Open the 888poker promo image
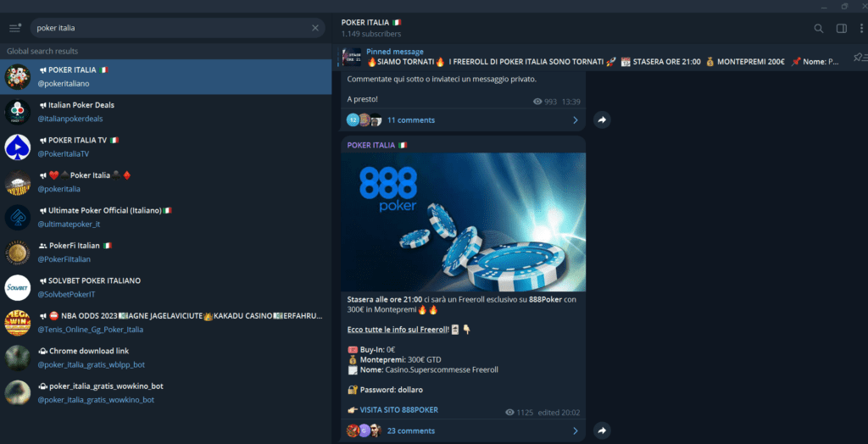This screenshot has height=444, width=868. (464, 222)
